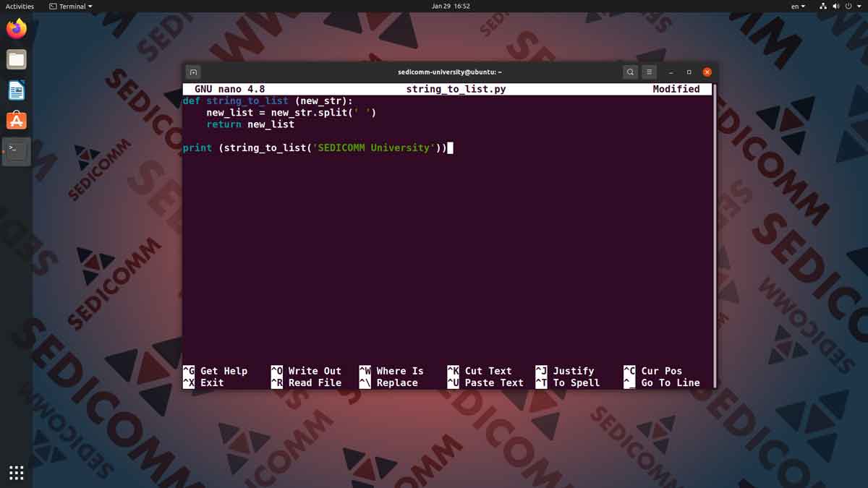Select the Terminal icon in the dock
Image resolution: width=868 pixels, height=488 pixels.
pos(16,150)
